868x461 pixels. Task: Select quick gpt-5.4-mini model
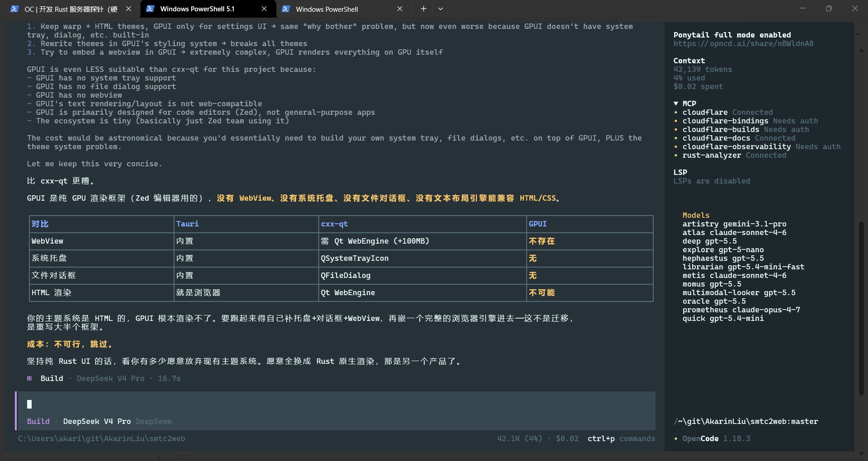(x=723, y=319)
